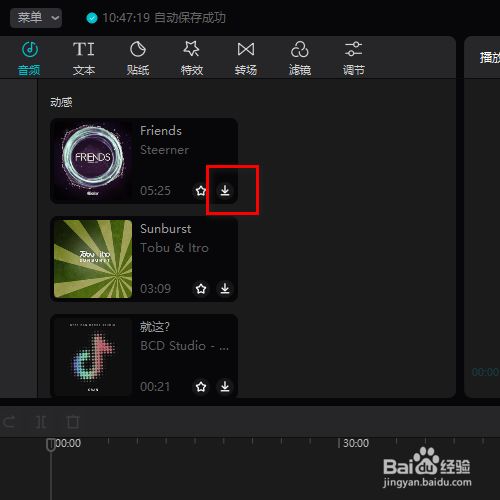The height and width of the screenshot is (500, 500).
Task: Click the artist name Steerner
Action: point(164,150)
